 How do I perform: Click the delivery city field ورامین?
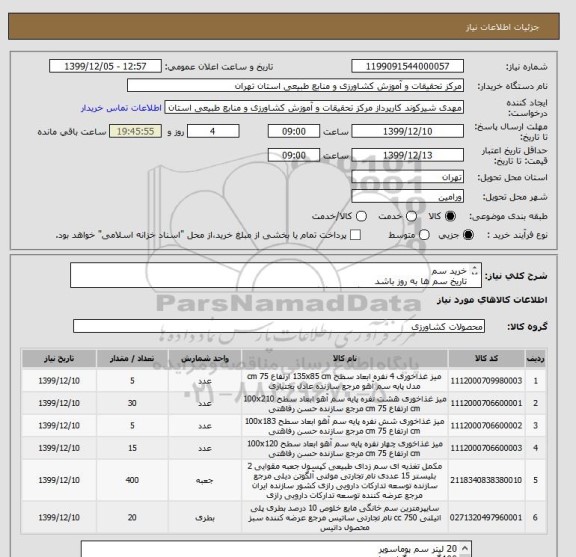[407, 197]
